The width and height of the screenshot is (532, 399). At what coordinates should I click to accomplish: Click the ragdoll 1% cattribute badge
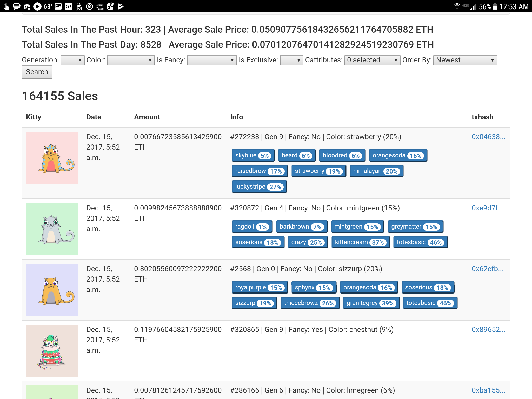(x=252, y=227)
